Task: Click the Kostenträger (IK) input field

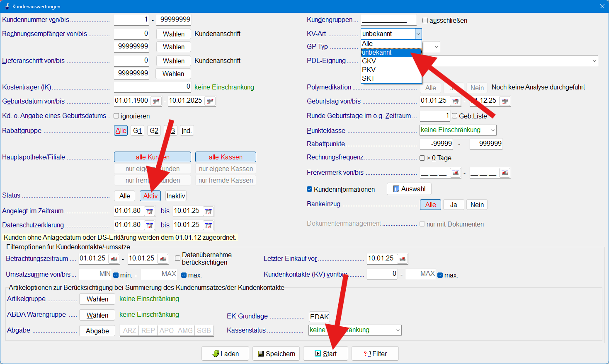Action: click(152, 87)
